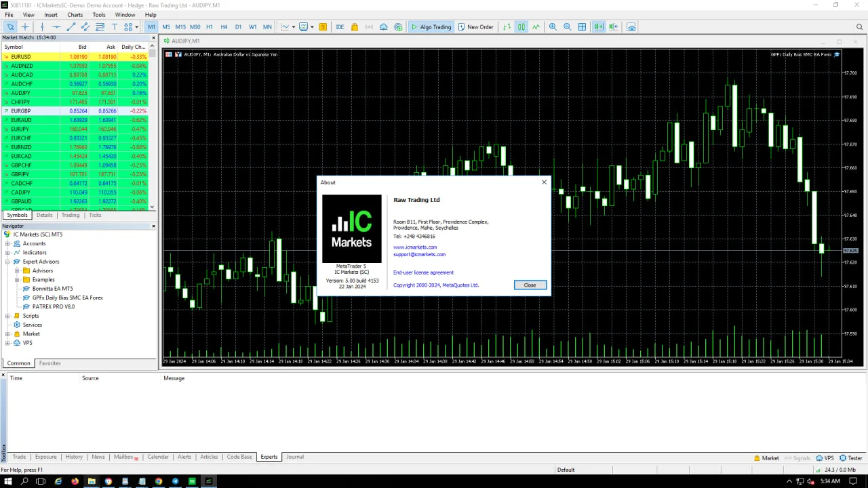868x488 pixels.
Task: Open the Charts menu
Action: coord(75,15)
